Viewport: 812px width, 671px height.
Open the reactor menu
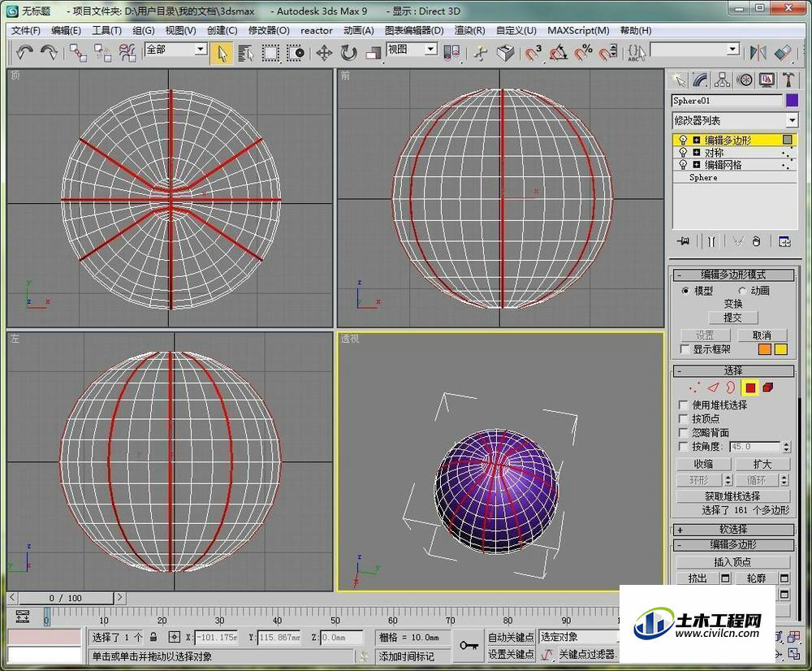click(x=317, y=31)
